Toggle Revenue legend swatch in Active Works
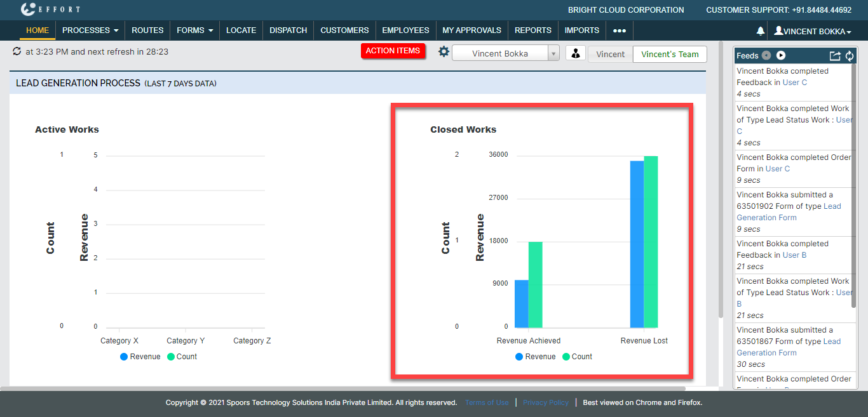 click(x=124, y=357)
